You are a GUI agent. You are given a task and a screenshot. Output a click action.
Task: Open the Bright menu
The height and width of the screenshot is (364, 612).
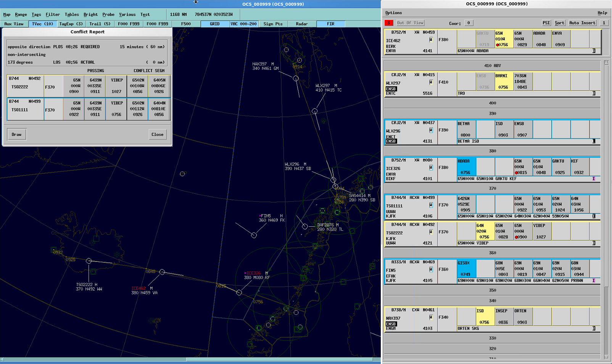(90, 14)
